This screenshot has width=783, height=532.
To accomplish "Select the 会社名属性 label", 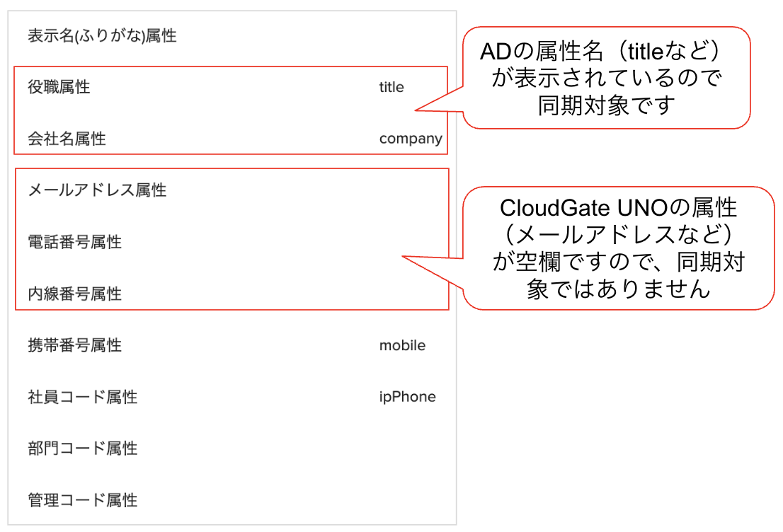I will point(67,139).
